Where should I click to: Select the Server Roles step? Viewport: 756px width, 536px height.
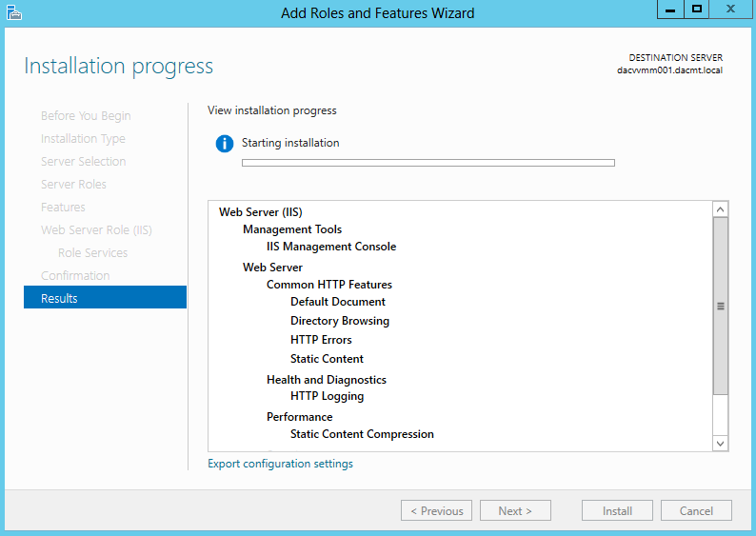click(x=73, y=184)
